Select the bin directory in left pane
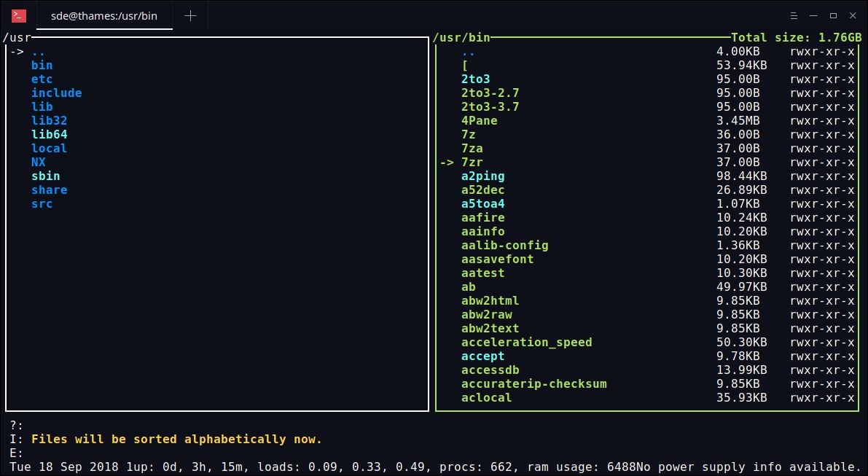This screenshot has height=476, width=868. pos(42,66)
